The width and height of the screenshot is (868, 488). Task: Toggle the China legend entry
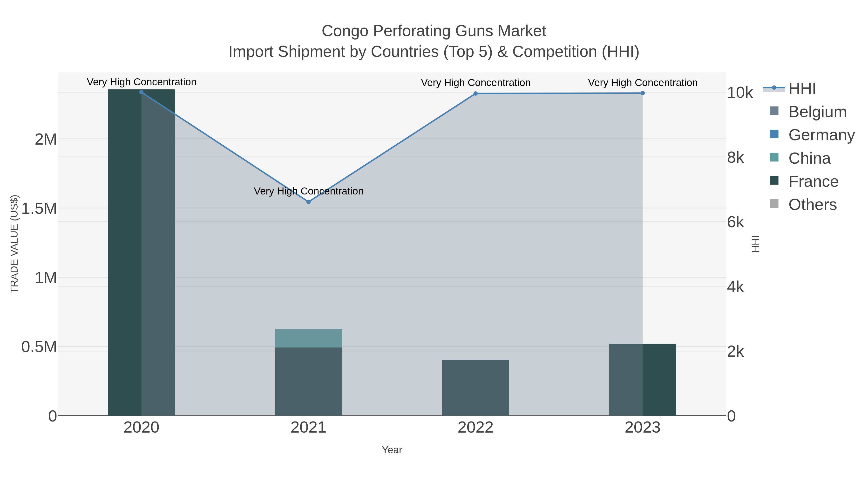coord(800,158)
